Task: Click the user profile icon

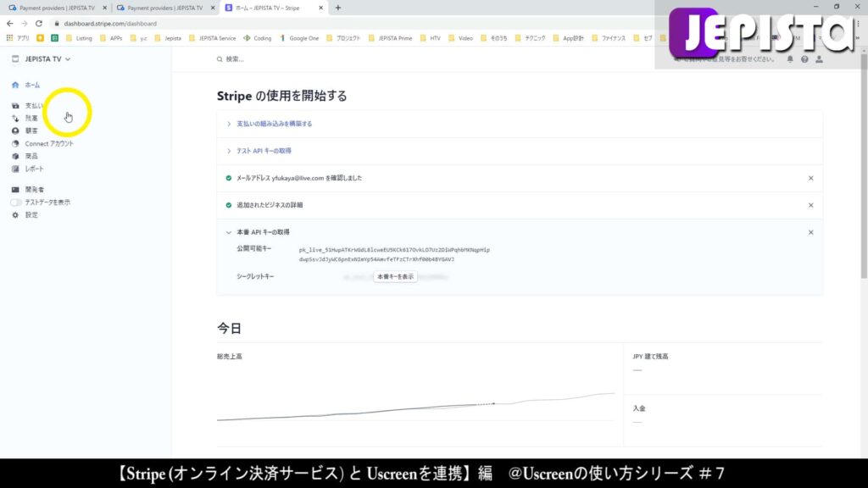Action: coord(820,59)
